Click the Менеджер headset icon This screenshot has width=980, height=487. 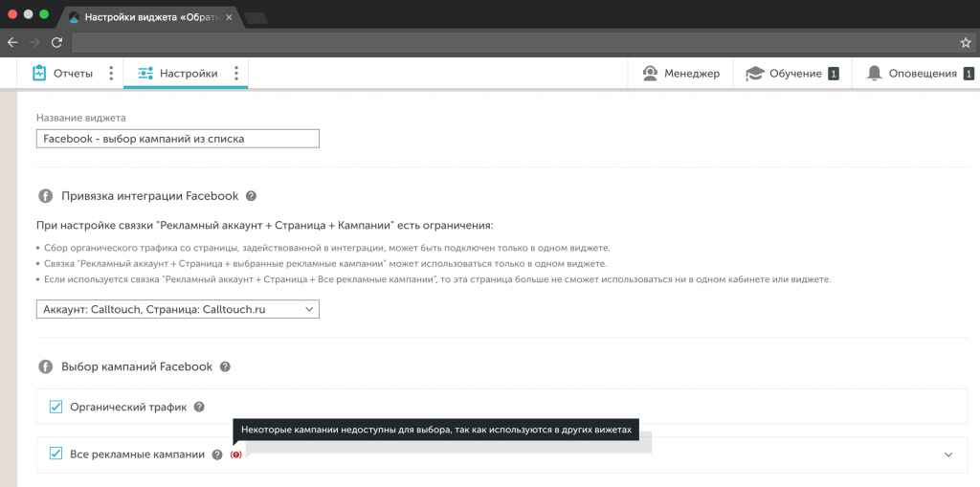(650, 73)
